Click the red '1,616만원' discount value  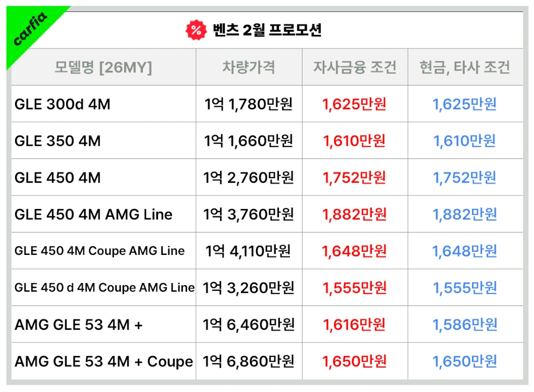pyautogui.click(x=355, y=325)
